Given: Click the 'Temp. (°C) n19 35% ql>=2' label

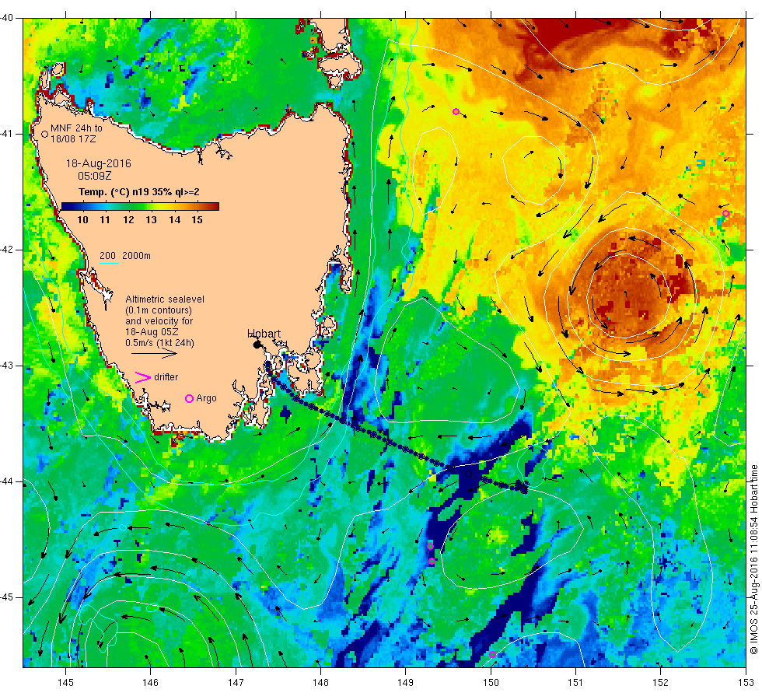Looking at the screenshot, I should pyautogui.click(x=139, y=192).
